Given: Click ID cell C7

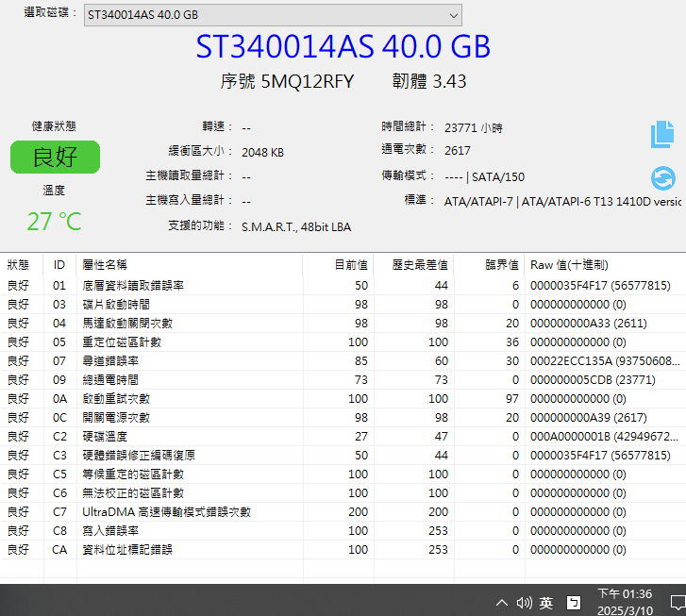Looking at the screenshot, I should pos(59,511).
